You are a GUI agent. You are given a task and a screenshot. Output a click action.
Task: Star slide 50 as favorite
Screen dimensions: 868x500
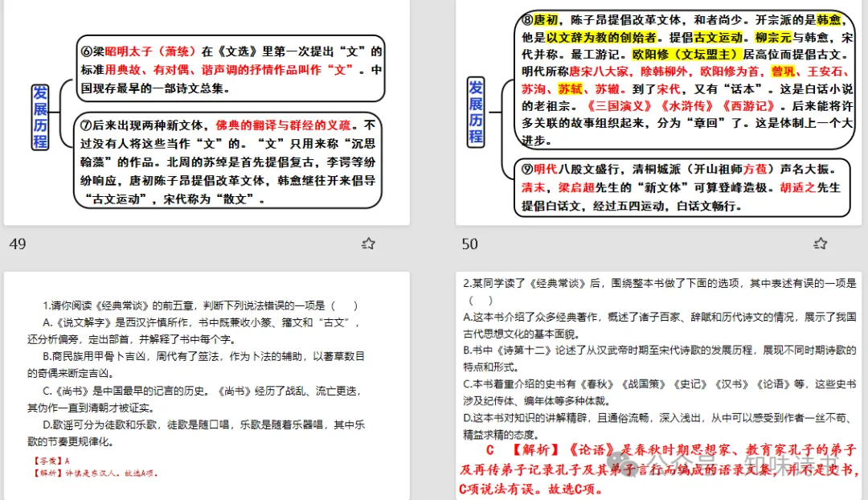(820, 244)
